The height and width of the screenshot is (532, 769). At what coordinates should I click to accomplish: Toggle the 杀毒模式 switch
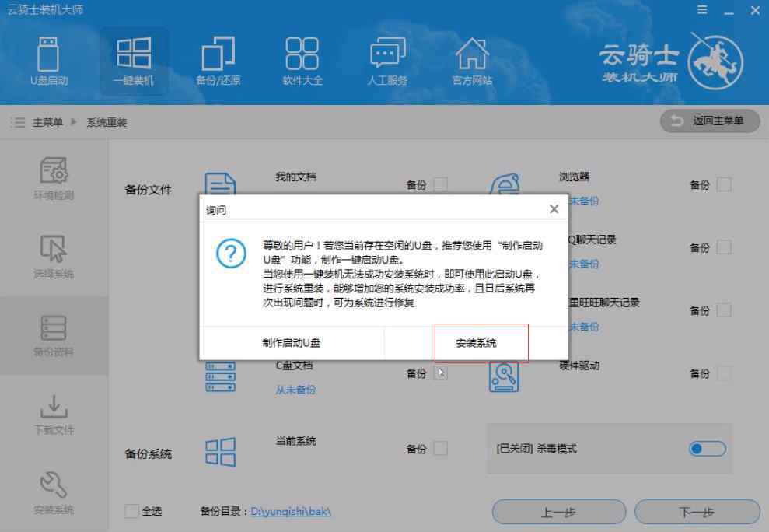tap(708, 449)
